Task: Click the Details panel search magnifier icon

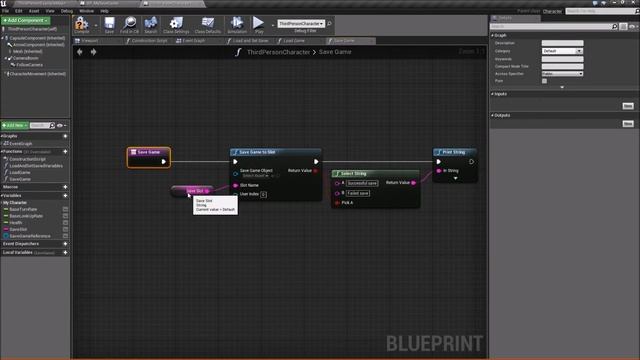Action: pos(615,27)
